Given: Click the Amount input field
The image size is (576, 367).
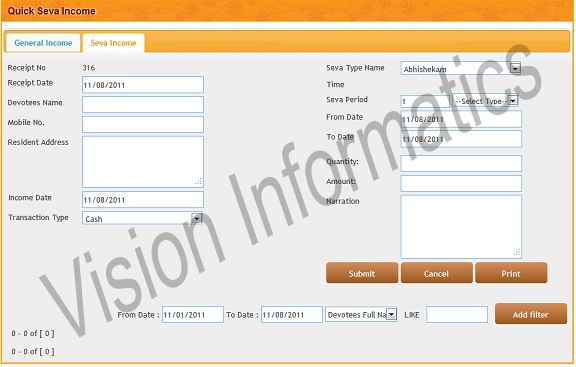Looking at the screenshot, I should point(461,183).
